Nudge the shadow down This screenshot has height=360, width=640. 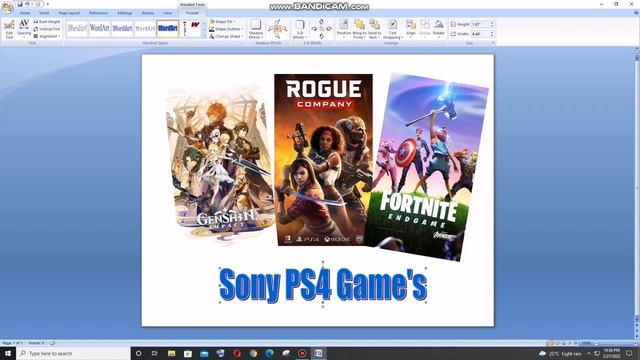pos(278,36)
